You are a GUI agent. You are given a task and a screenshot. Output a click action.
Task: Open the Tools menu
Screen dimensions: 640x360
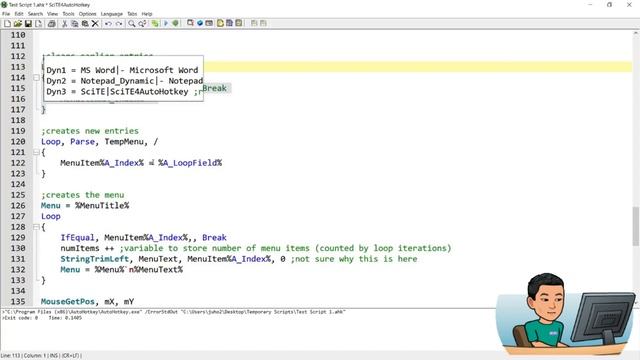point(69,14)
